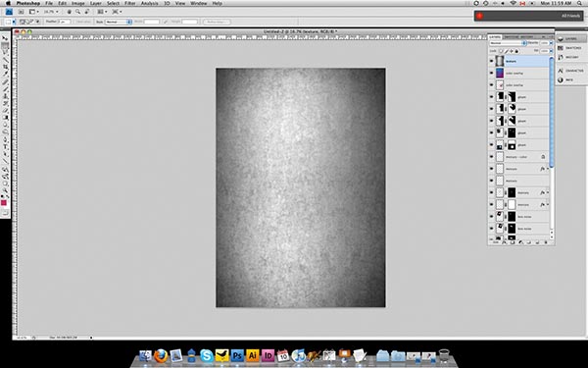The width and height of the screenshot is (588, 368).
Task: Toggle Quick Mask mode in the toolbox
Action: [5, 213]
